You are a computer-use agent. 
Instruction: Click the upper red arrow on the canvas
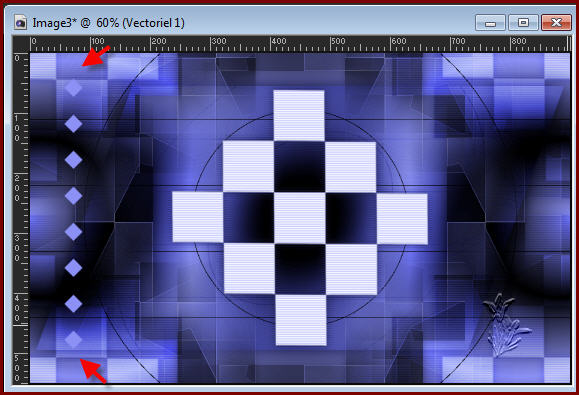point(96,56)
